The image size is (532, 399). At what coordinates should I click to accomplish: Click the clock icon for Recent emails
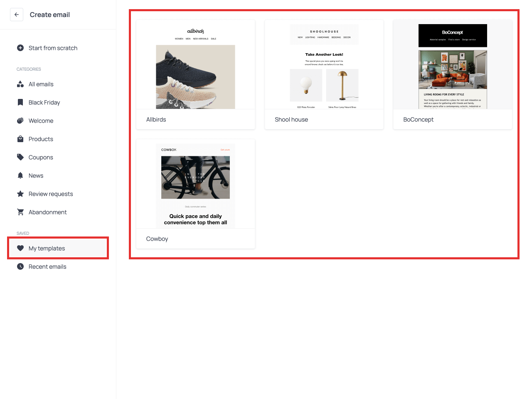click(x=20, y=267)
